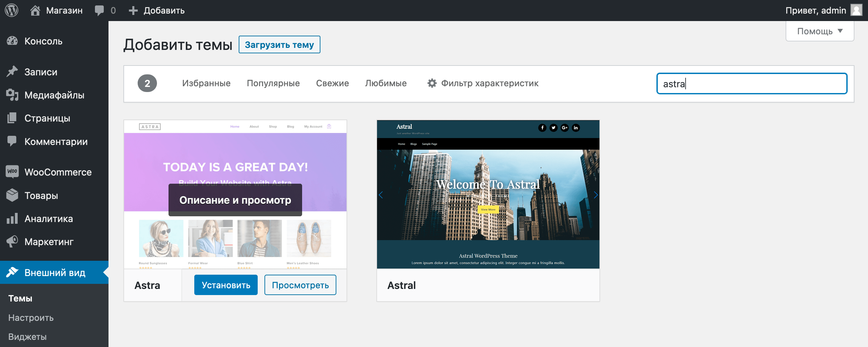Screen dimensions: 868x347
Task: Open the Товары menu item
Action: click(x=54, y=196)
